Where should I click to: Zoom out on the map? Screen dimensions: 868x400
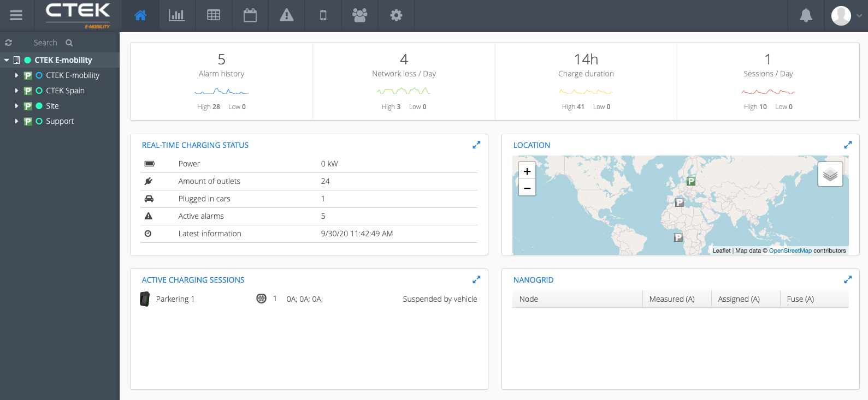click(527, 188)
